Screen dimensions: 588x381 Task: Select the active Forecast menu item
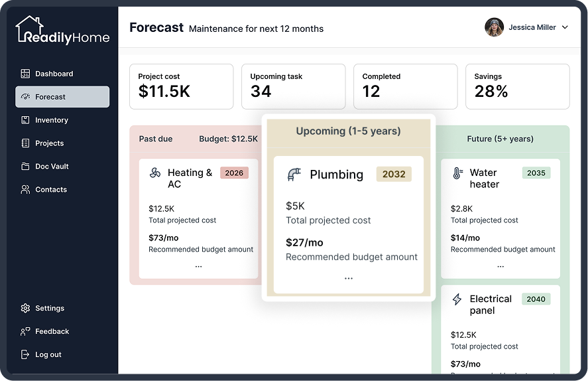(62, 97)
